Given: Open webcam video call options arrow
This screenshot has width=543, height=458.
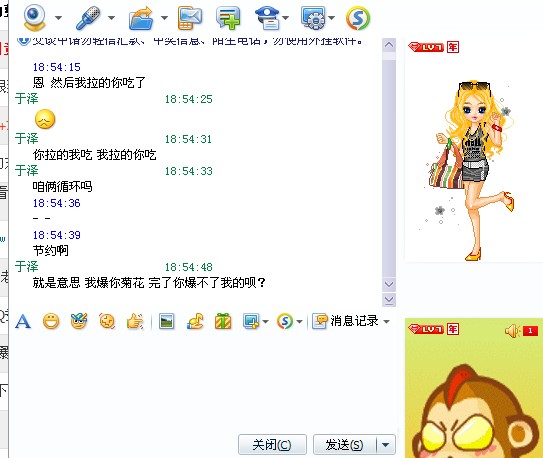Looking at the screenshot, I should pos(59,18).
